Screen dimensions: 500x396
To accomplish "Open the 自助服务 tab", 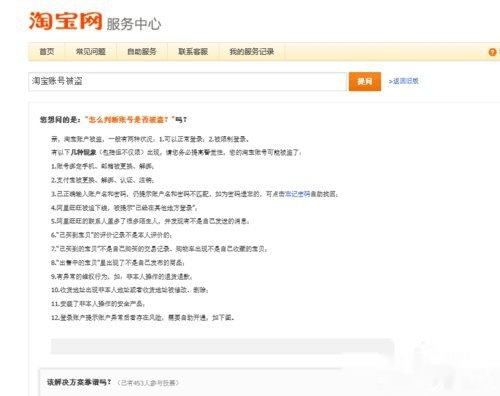I will coord(142,52).
